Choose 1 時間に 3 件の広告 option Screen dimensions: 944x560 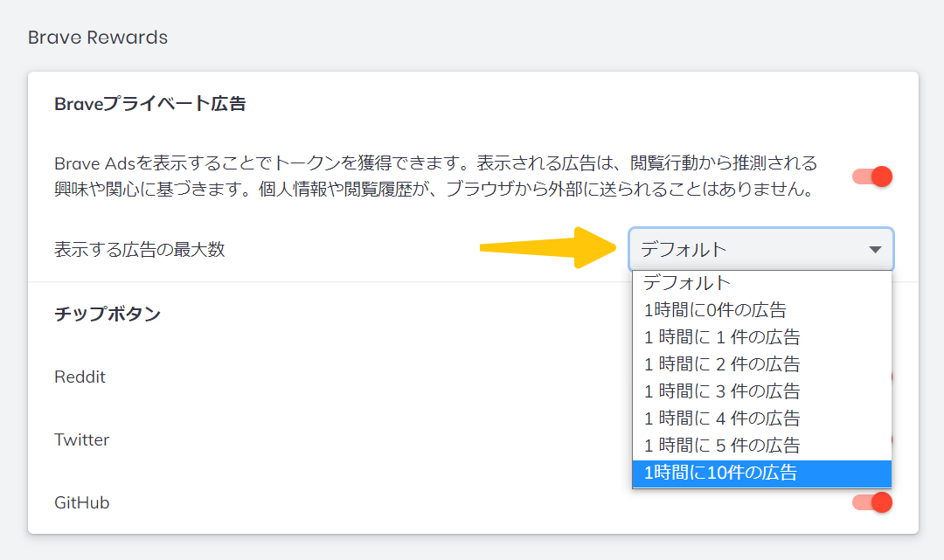click(761, 391)
